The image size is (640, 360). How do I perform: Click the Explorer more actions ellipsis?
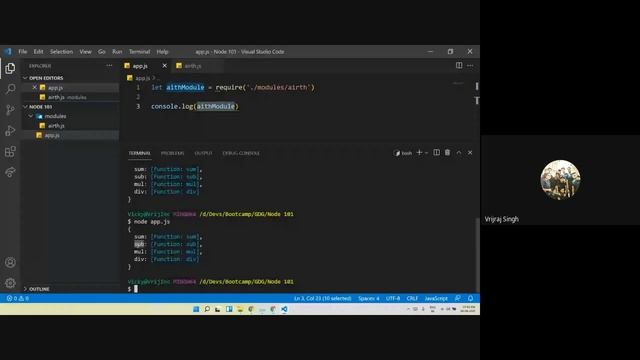pos(109,65)
